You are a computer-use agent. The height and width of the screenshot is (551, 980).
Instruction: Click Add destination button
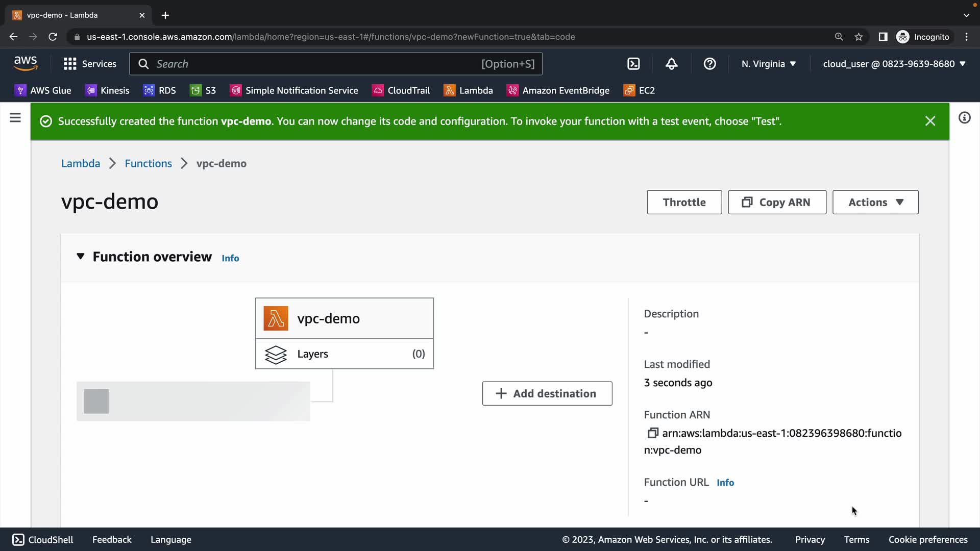coord(547,393)
